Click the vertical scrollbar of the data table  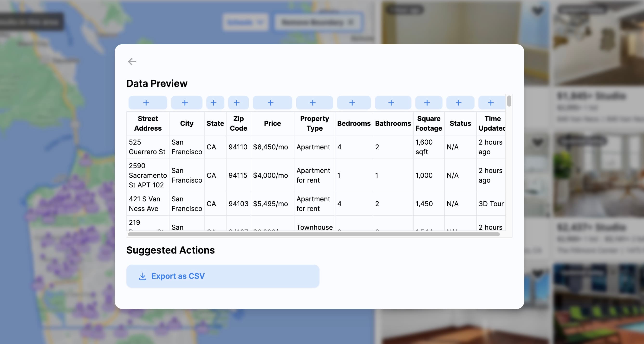point(509,101)
